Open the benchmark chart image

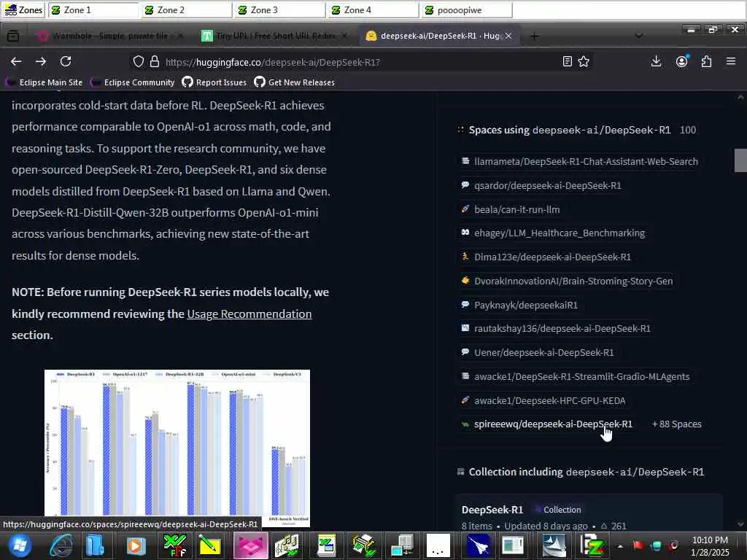click(177, 448)
